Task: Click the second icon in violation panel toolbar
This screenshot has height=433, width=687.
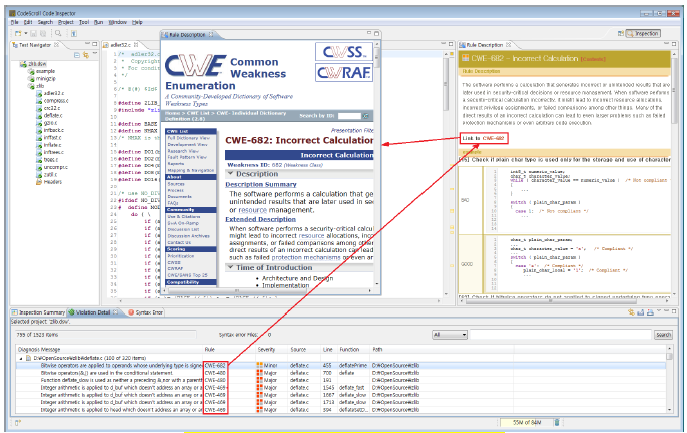Action: point(641,312)
